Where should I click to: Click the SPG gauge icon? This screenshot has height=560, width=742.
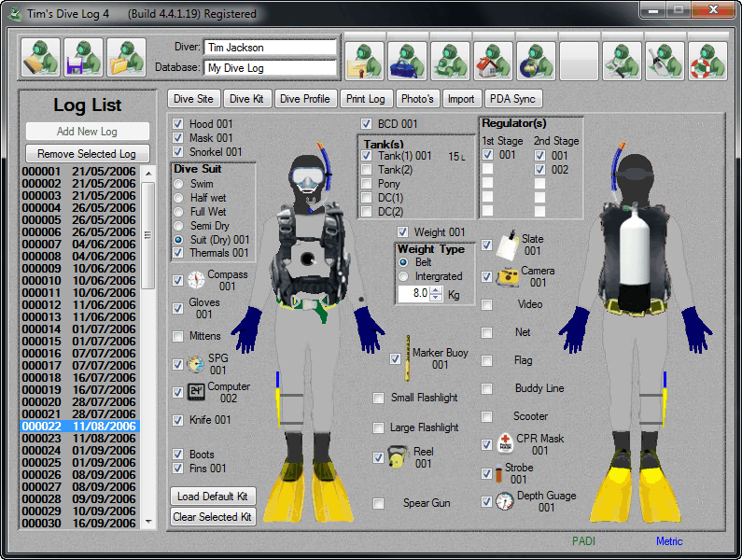coord(196,364)
